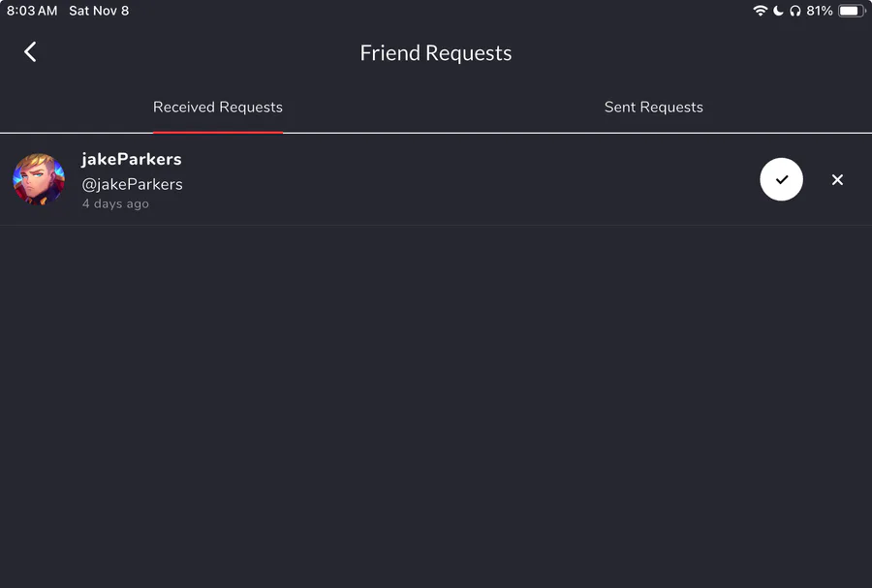Screen dimensions: 872x588
Task: Switch to the Received Requests tab
Action: pyautogui.click(x=218, y=108)
